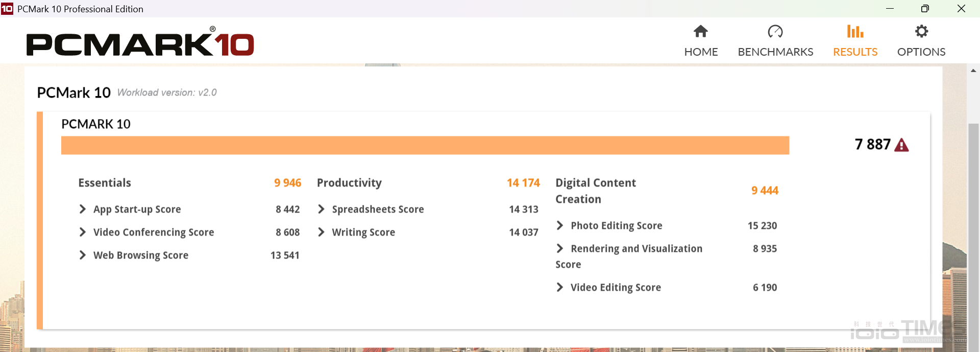Click the Options gear icon

pos(921,32)
